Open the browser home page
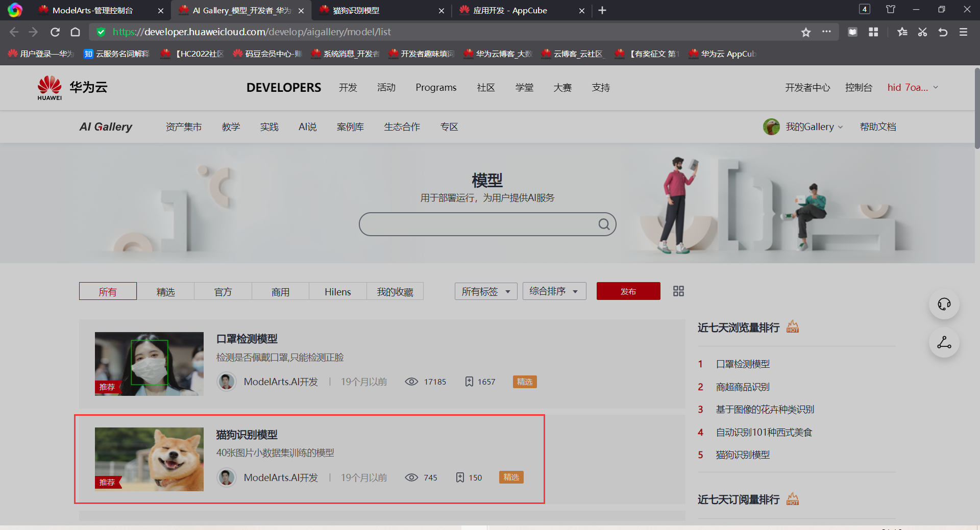 (x=75, y=32)
